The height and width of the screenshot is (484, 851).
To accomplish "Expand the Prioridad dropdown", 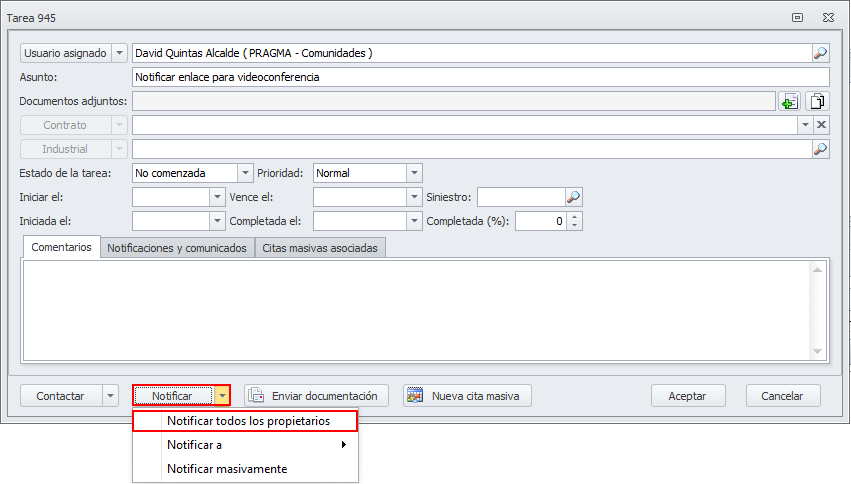I will (414, 173).
